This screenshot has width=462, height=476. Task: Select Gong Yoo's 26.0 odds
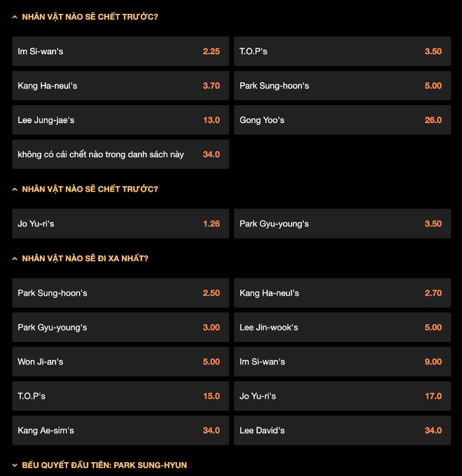[342, 120]
